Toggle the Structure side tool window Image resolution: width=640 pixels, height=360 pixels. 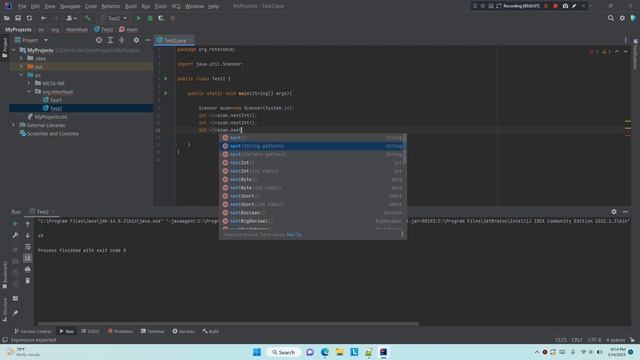point(5,309)
